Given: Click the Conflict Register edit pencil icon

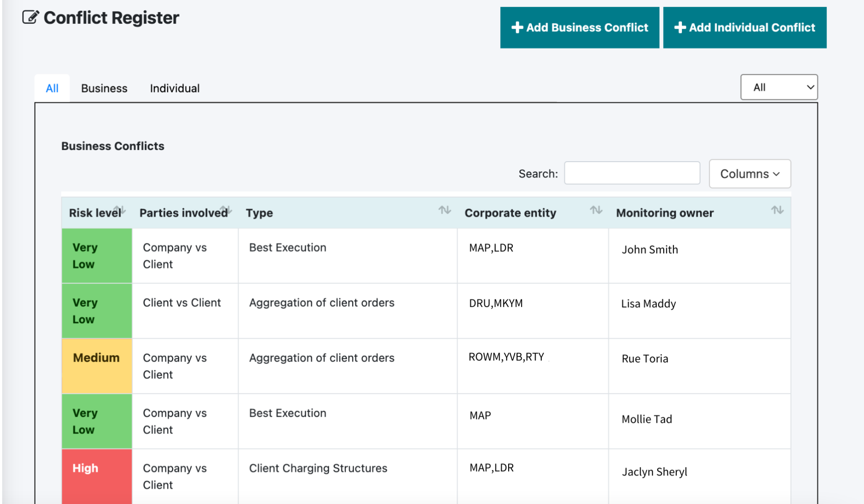Looking at the screenshot, I should (30, 17).
